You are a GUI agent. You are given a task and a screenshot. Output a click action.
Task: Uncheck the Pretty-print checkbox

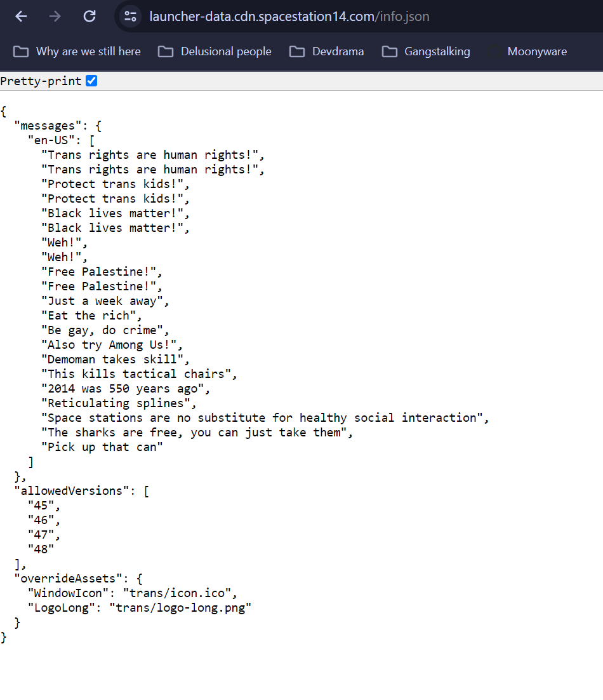coord(91,81)
